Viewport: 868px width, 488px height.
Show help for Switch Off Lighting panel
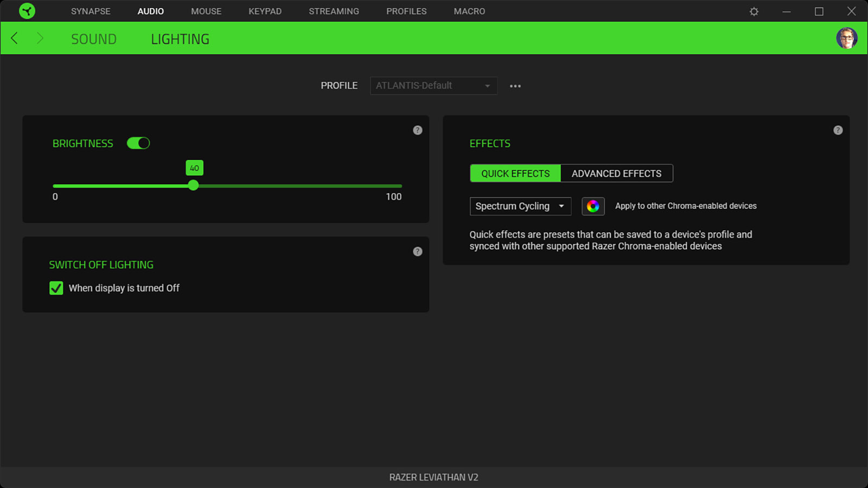(418, 252)
